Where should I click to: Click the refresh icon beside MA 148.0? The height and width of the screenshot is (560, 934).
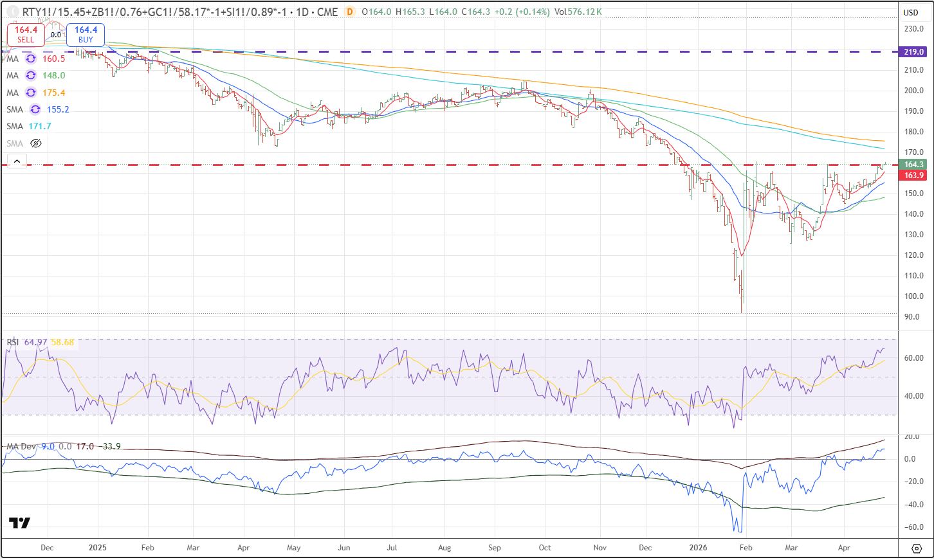30,76
